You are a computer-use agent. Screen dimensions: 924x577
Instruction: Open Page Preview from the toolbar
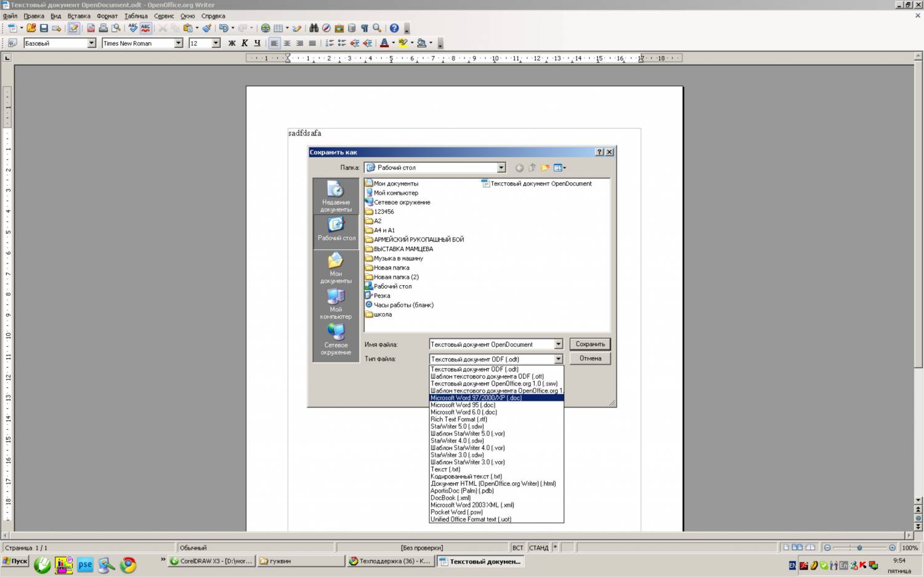[x=115, y=28]
